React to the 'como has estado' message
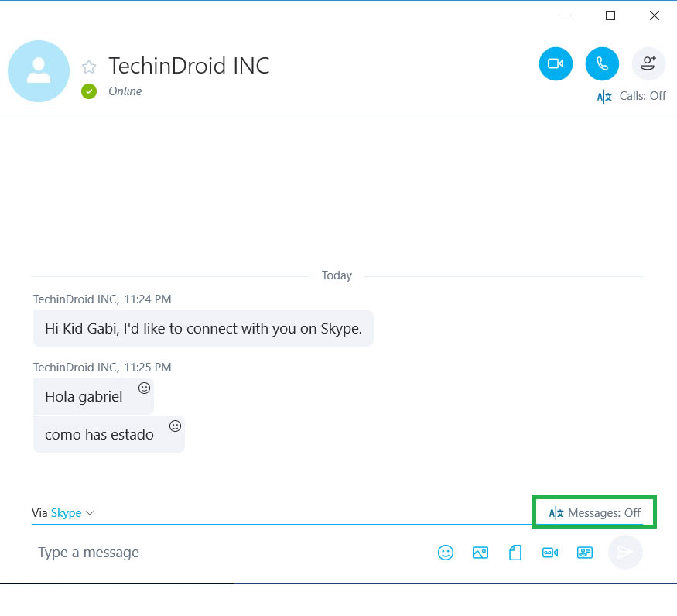This screenshot has width=677, height=616. pos(175,426)
